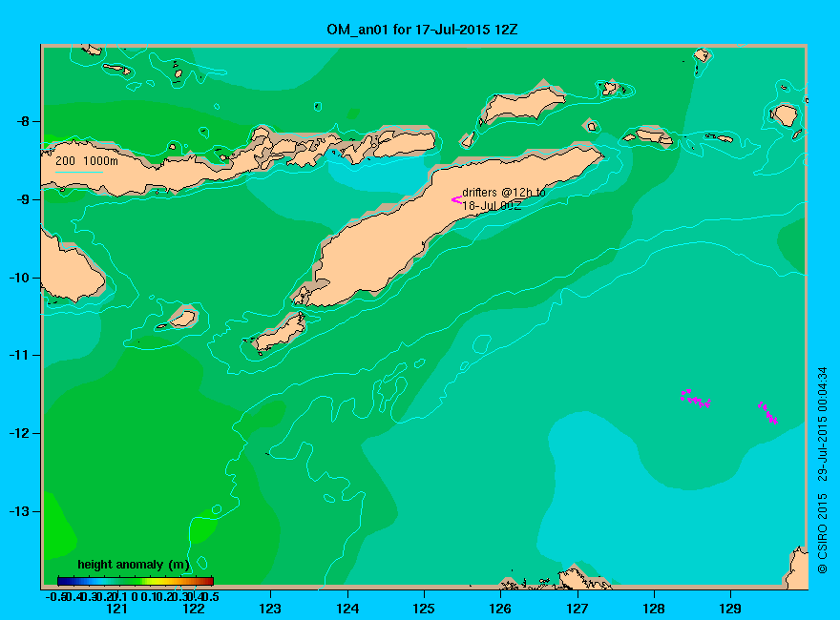This screenshot has height=620, width=840.
Task: Click the '-12' latitude axis label
Action: 19,433
